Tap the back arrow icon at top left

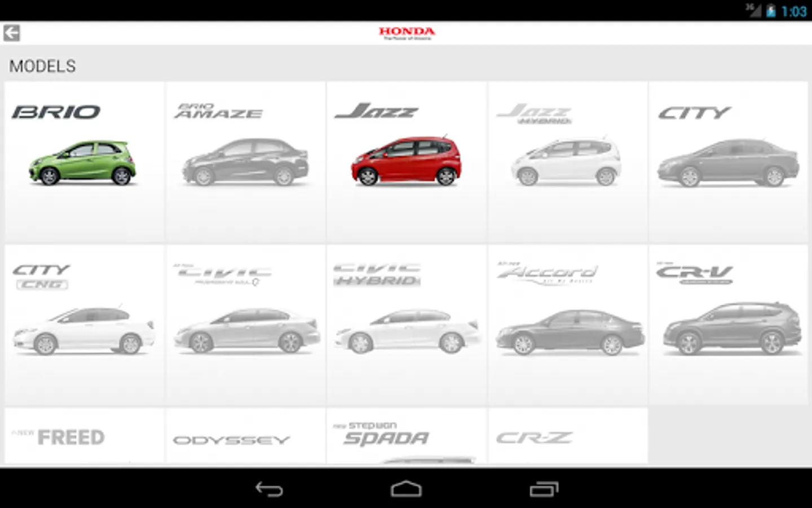[x=11, y=33]
